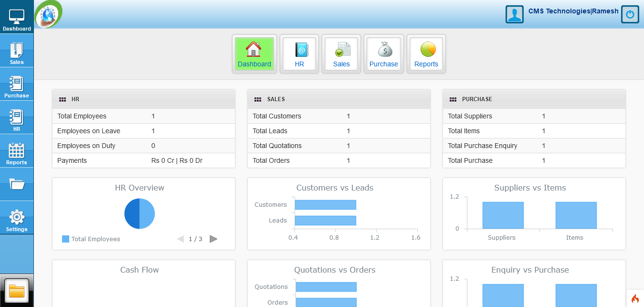Click CMS Technologies|Ramesh user name
Image resolution: width=644 pixels, height=307 pixels.
click(x=573, y=11)
